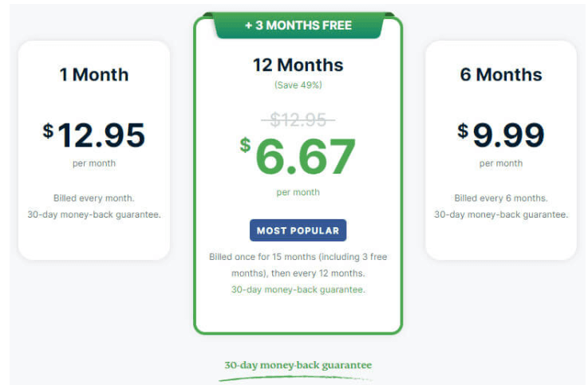Click the $6.67 price
The width and height of the screenshot is (588, 385).
[298, 156]
